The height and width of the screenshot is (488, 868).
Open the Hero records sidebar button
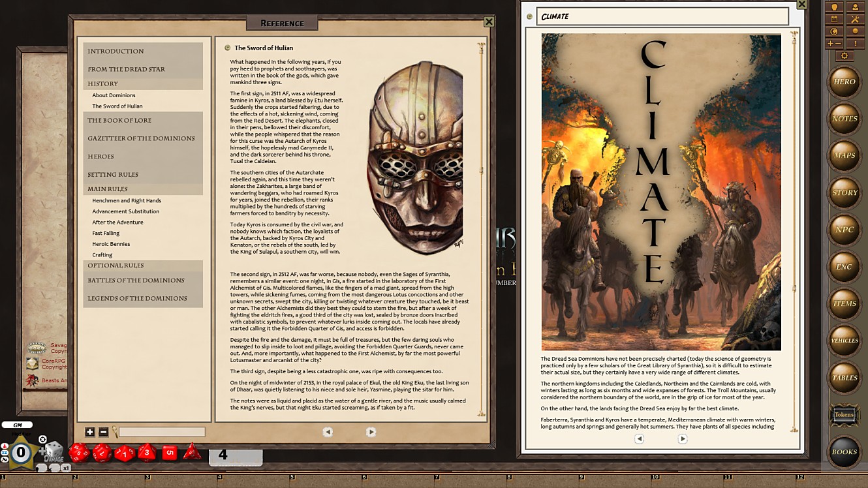pos(845,83)
